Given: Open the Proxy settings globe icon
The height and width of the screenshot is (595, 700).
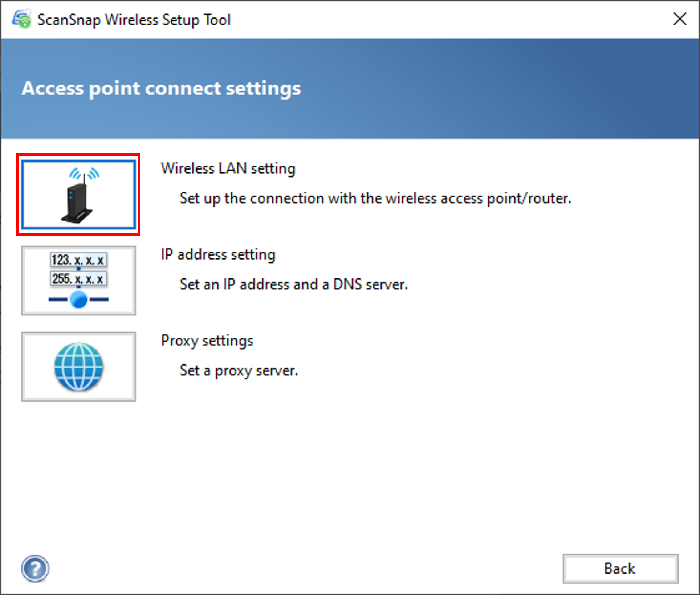Looking at the screenshot, I should pos(78,367).
